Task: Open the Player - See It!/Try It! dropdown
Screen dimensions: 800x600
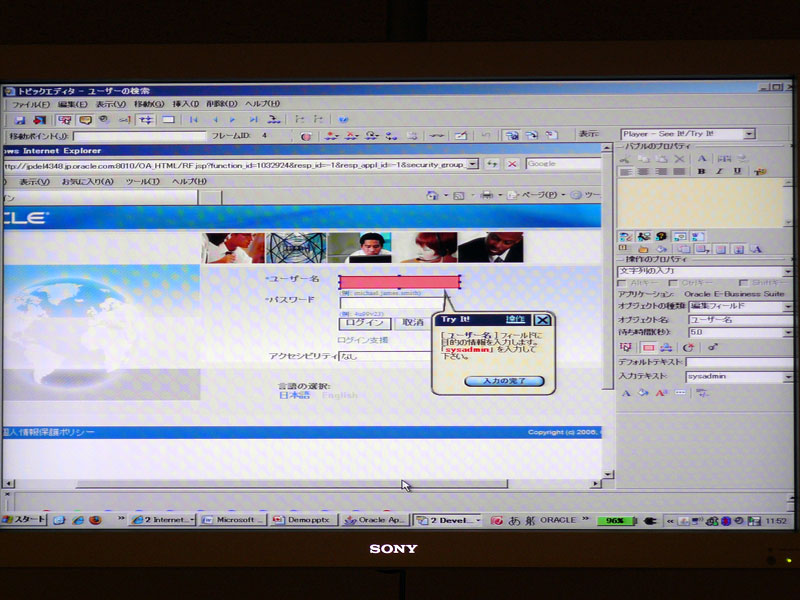Action: click(x=749, y=134)
